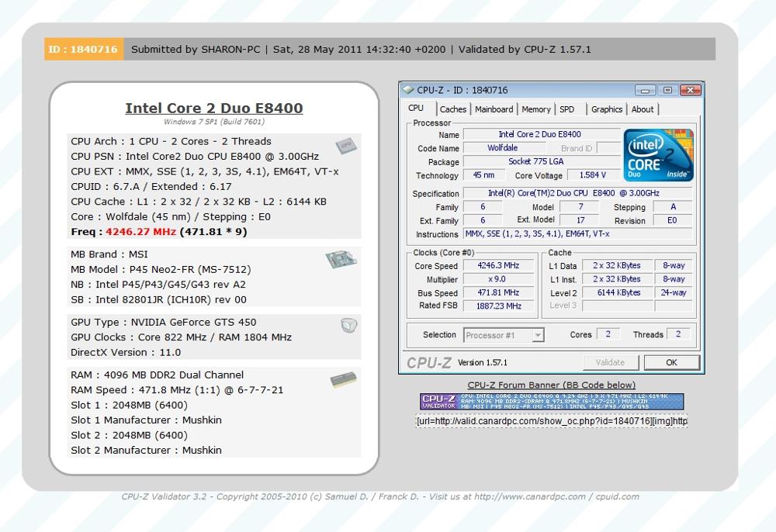Click the Intel Core 2 Duo logo
The width and height of the screenshot is (776, 532).
pos(658,155)
